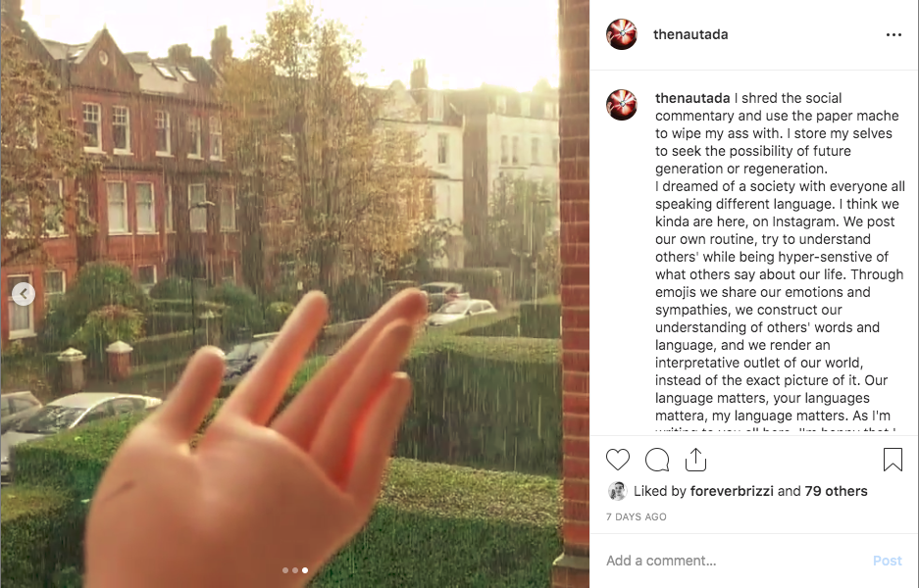Click thenautada avatar beside the caption
919x588 pixels.
point(621,105)
